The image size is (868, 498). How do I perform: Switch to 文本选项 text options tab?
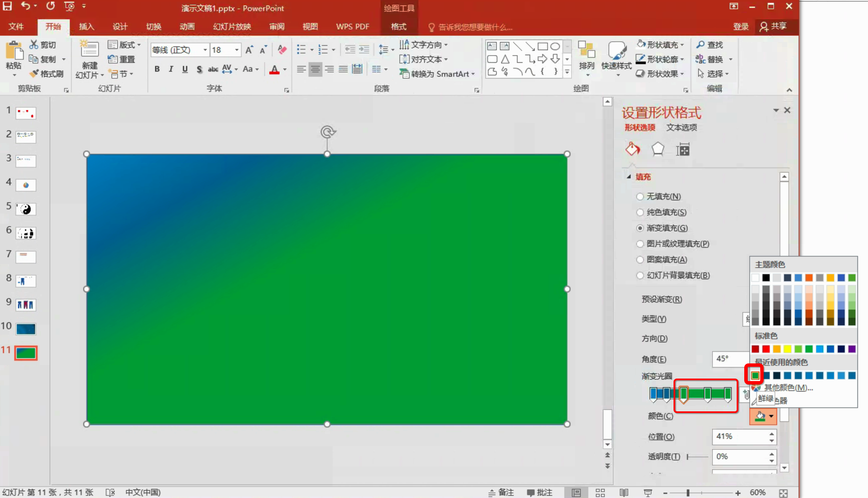click(x=682, y=127)
